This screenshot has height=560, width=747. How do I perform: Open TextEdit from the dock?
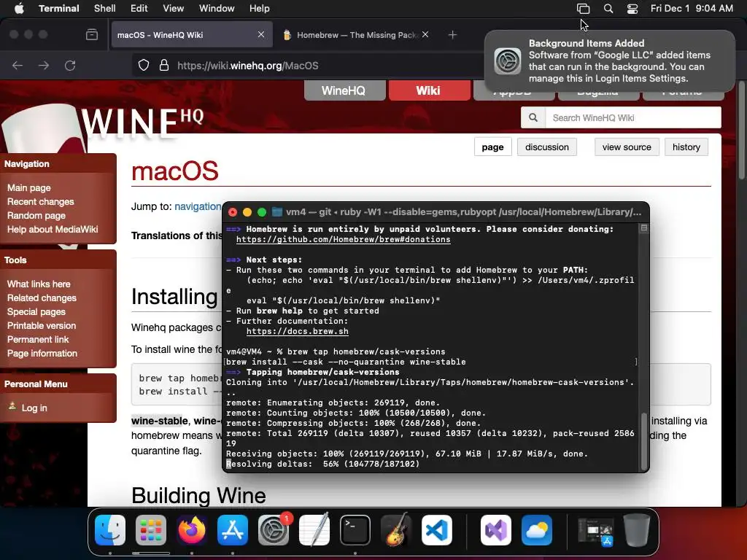314,530
